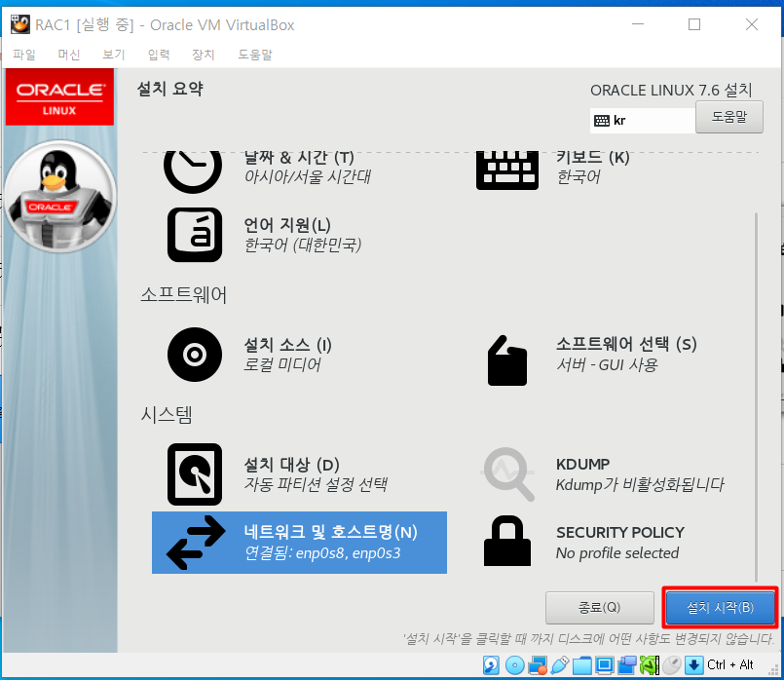Click the mouse integration status icon
This screenshot has width=784, height=680.
coord(671,665)
